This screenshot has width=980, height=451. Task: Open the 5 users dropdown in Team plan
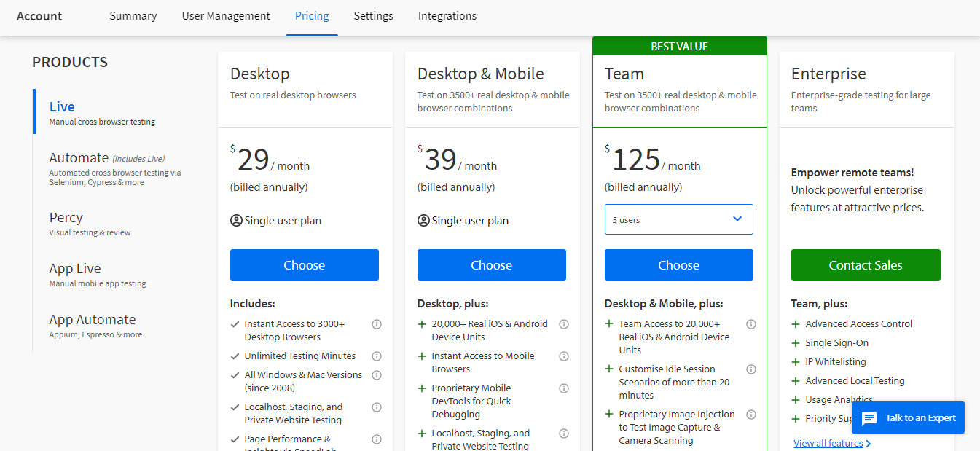(x=679, y=219)
